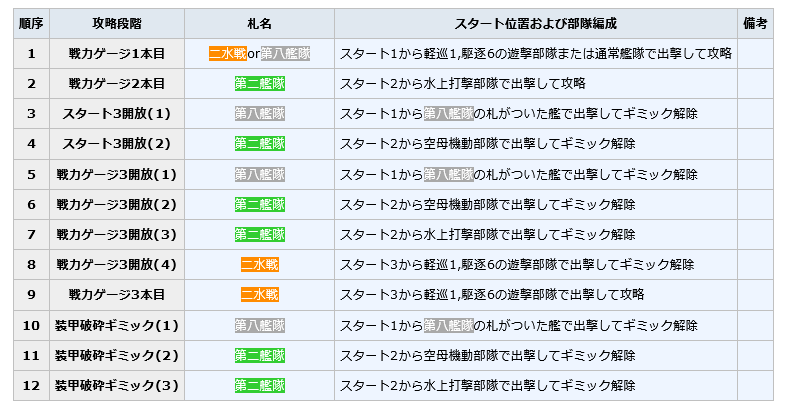Click orange 二水戦 tag in row 9
Screen dimensions: 785x411
tap(260, 294)
